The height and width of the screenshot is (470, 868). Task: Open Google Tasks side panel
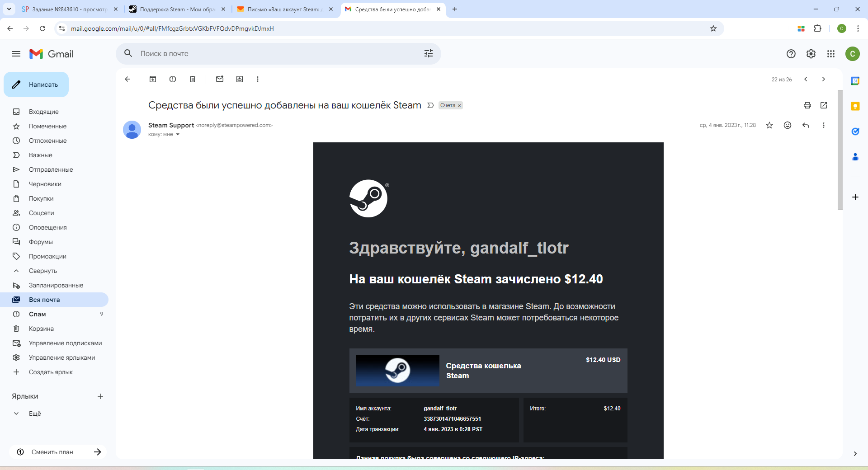point(855,132)
